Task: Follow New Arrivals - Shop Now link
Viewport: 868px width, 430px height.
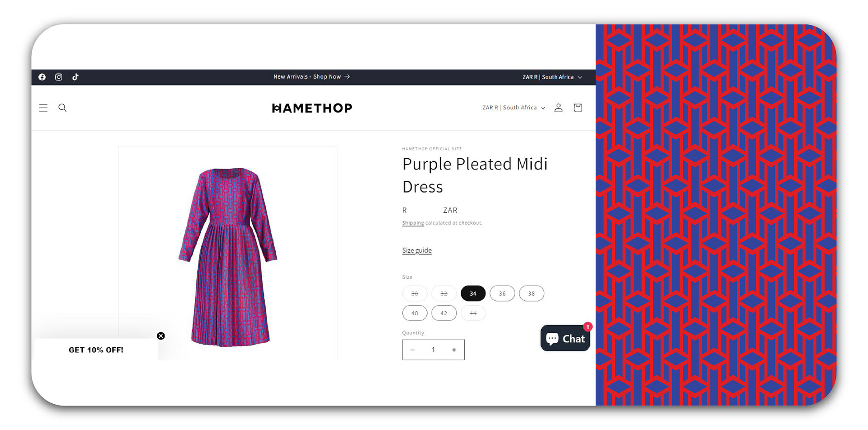Action: coord(311,77)
